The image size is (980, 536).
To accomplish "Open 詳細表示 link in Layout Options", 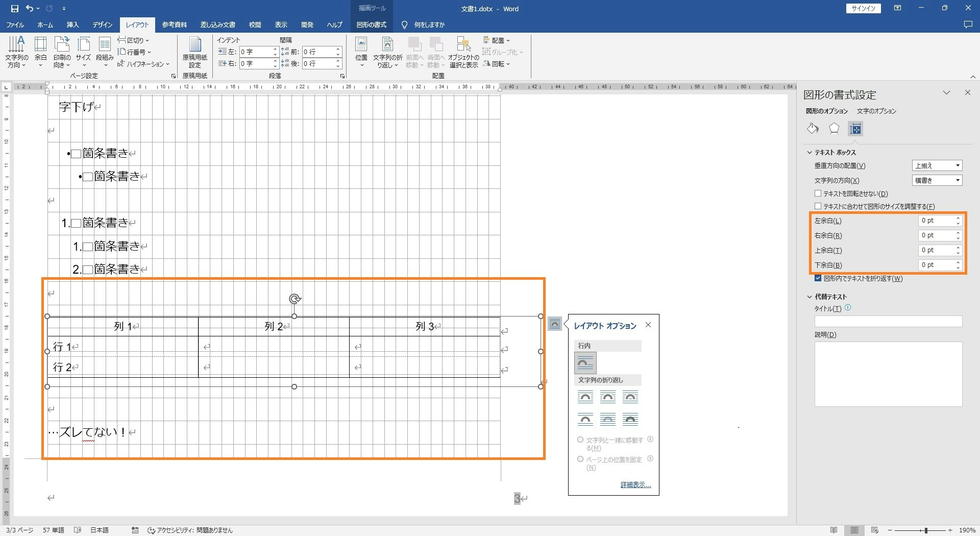I will (635, 485).
